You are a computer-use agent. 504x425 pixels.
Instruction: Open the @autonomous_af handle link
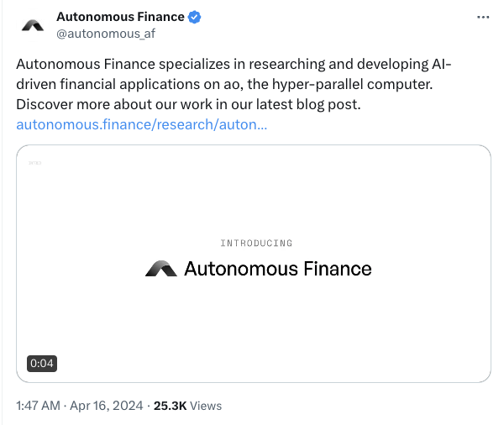click(x=105, y=34)
